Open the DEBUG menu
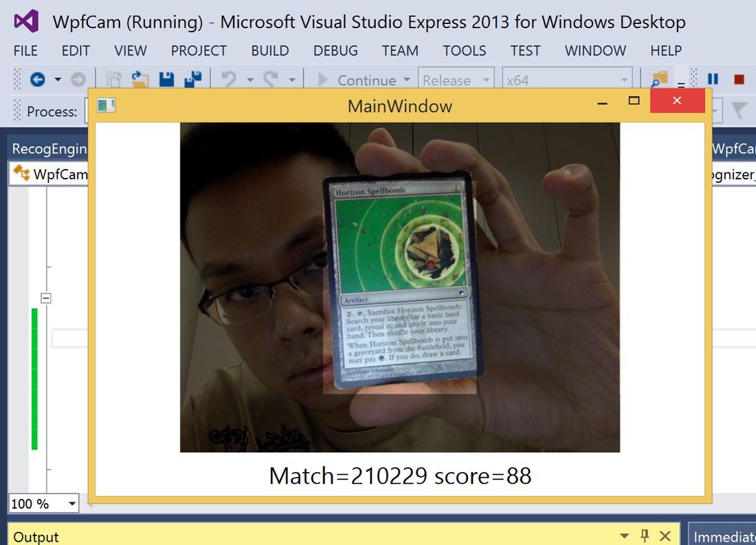The height and width of the screenshot is (545, 756). [335, 50]
